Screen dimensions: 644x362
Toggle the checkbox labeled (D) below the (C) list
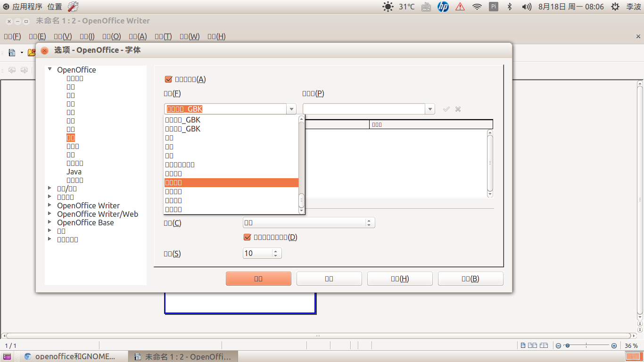[x=247, y=237]
